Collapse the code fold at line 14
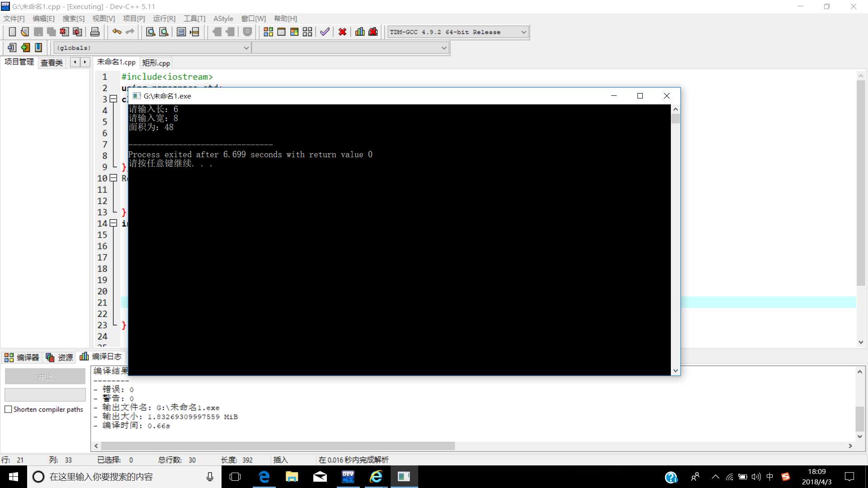 [113, 223]
